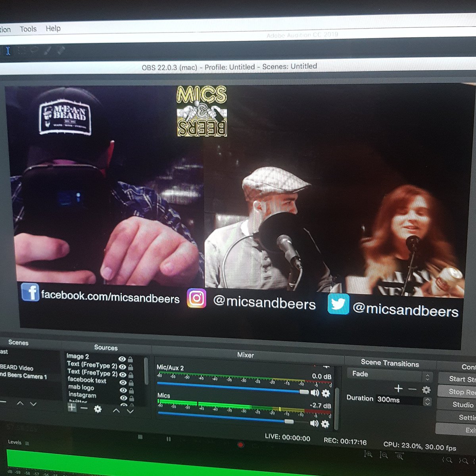Add a new scene transition
Image resolution: width=476 pixels, height=476 pixels.
(399, 389)
